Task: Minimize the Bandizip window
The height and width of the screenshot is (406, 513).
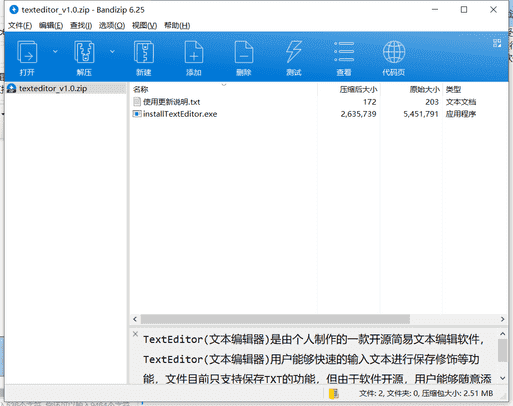Action: tap(435, 10)
